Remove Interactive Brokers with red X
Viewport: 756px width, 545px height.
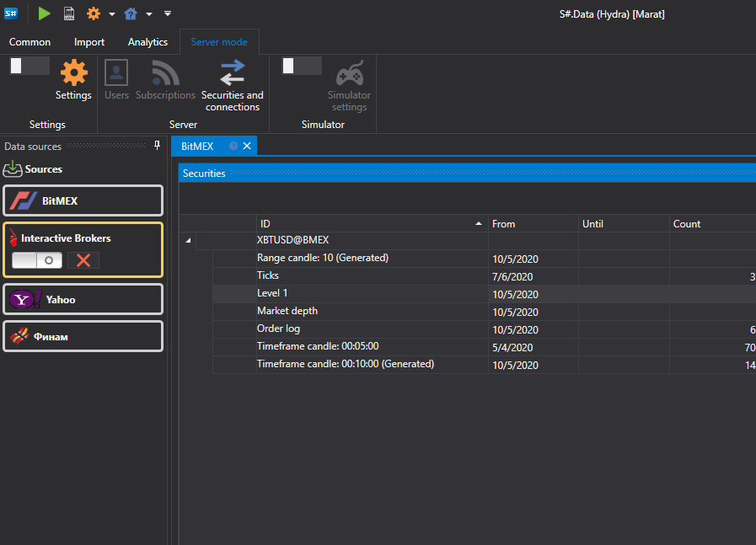click(x=83, y=260)
